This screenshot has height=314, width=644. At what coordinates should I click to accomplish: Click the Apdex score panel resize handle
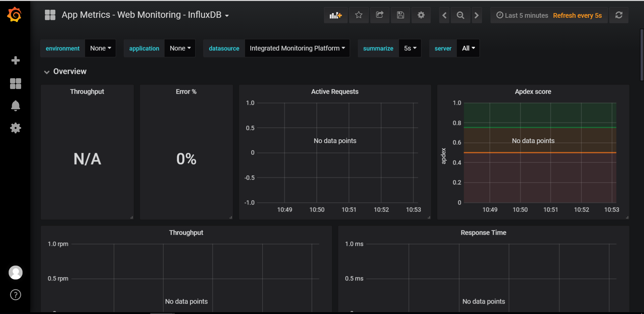click(x=627, y=218)
